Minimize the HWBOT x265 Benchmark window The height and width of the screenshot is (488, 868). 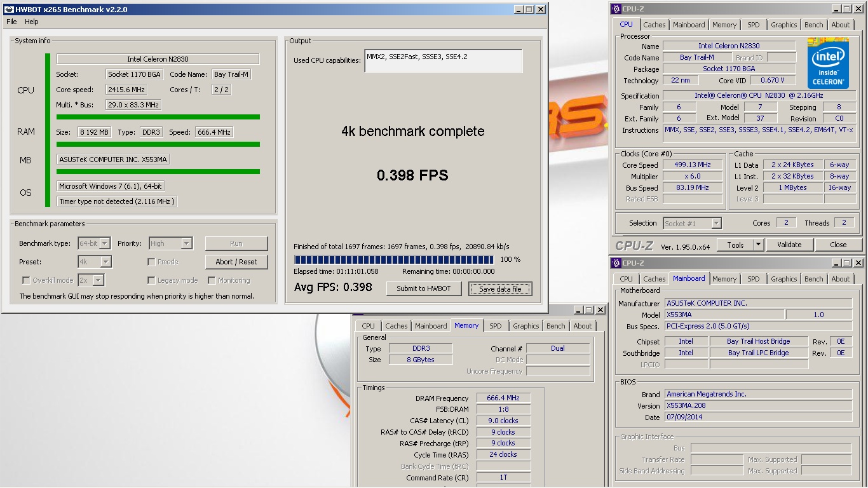(x=519, y=10)
